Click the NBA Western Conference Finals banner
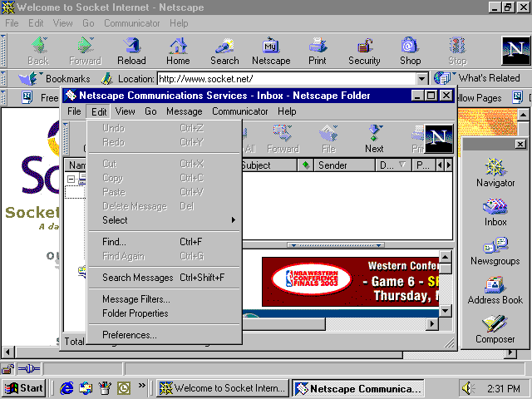Image resolution: width=532 pixels, height=399 pixels. pos(350,282)
